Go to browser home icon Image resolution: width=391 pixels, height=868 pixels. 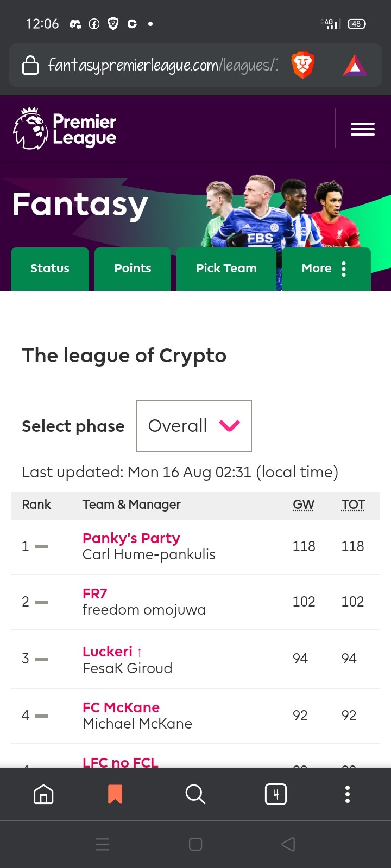(43, 794)
